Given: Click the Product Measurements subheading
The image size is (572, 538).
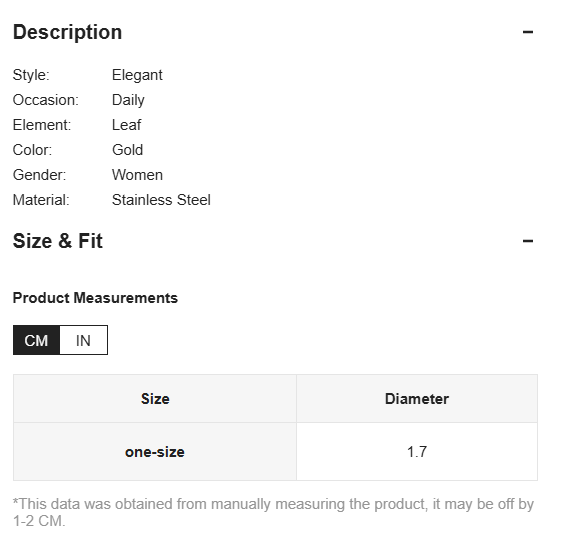Looking at the screenshot, I should [95, 298].
